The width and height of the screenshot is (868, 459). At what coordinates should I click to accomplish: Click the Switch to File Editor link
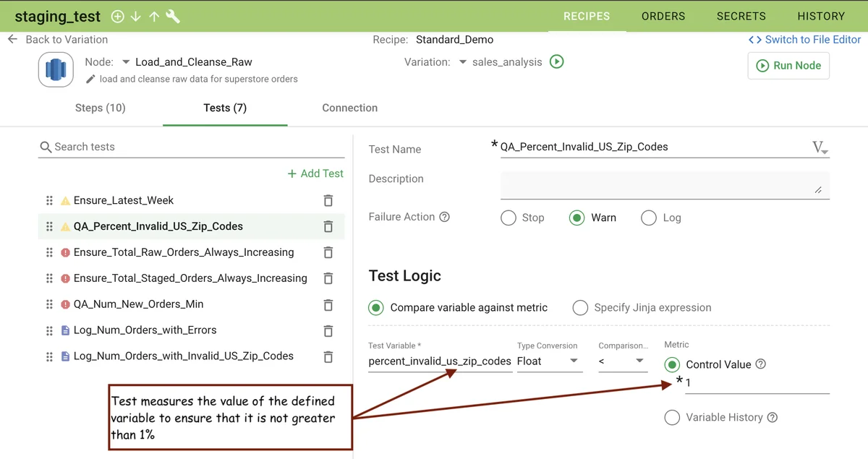pyautogui.click(x=804, y=40)
